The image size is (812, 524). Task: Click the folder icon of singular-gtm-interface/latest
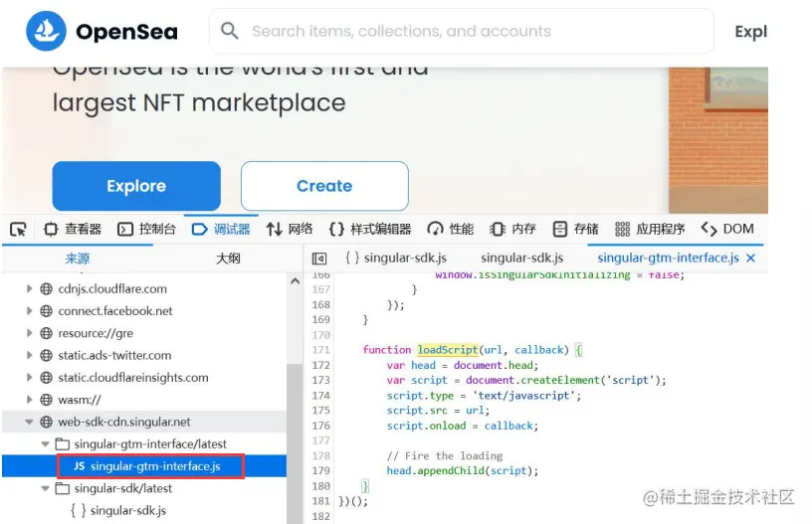coord(62,443)
